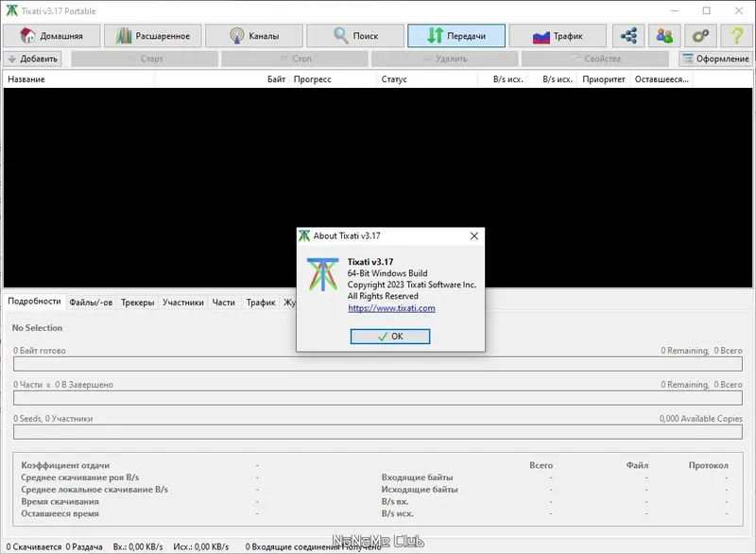Click the '0 Части x 0 В Завершено' bar

pos(377,398)
